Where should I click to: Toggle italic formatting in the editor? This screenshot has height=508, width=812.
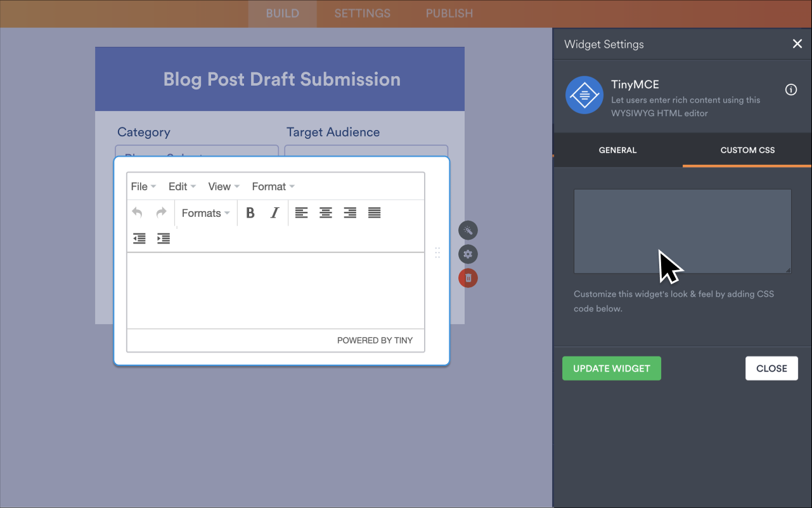click(274, 212)
